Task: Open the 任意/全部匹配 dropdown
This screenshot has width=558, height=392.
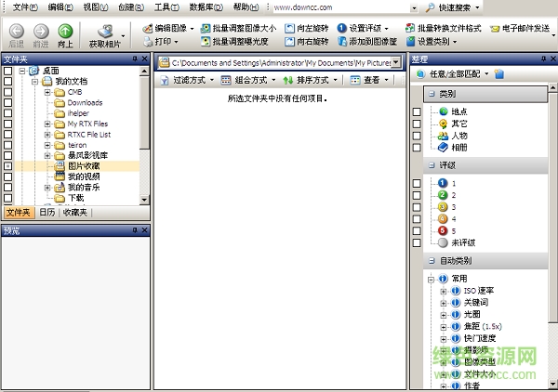Action: click(x=486, y=74)
